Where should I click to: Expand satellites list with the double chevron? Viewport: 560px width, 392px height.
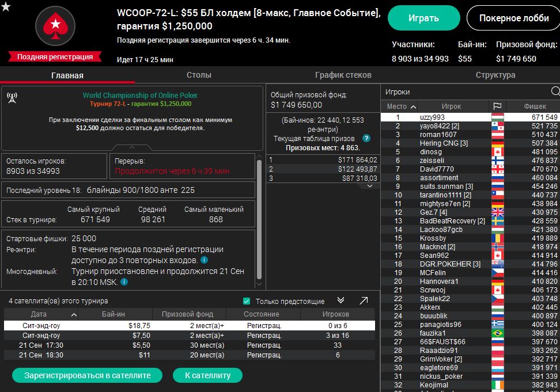340,300
